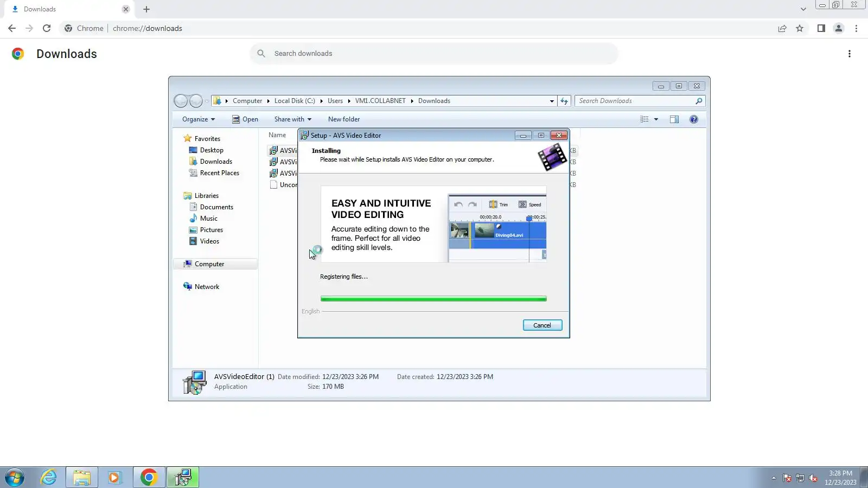
Task: Open the Share with menu
Action: click(x=293, y=119)
